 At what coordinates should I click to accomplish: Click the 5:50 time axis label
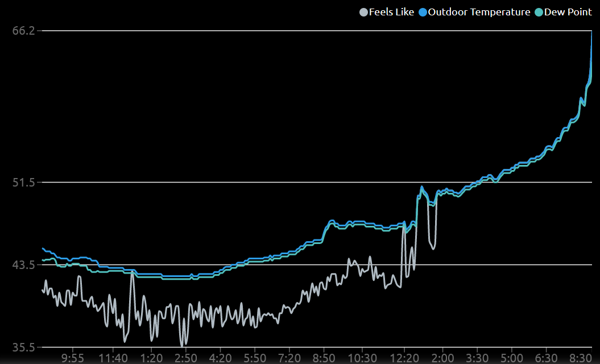click(x=255, y=358)
